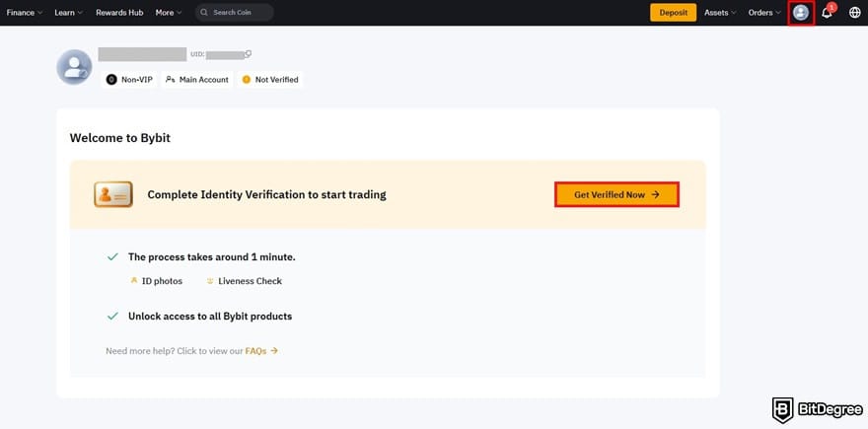Click the Main Account badge
The width and height of the screenshot is (868, 429).
(197, 80)
